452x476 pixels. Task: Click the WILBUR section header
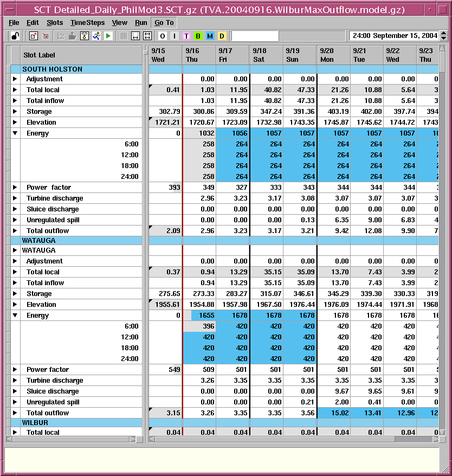tap(76, 422)
